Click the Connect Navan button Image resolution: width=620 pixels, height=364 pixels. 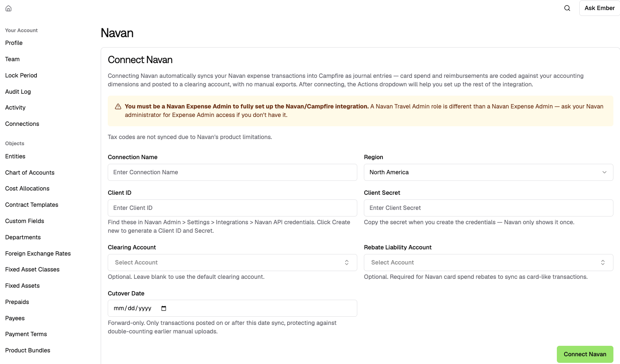[x=585, y=354]
